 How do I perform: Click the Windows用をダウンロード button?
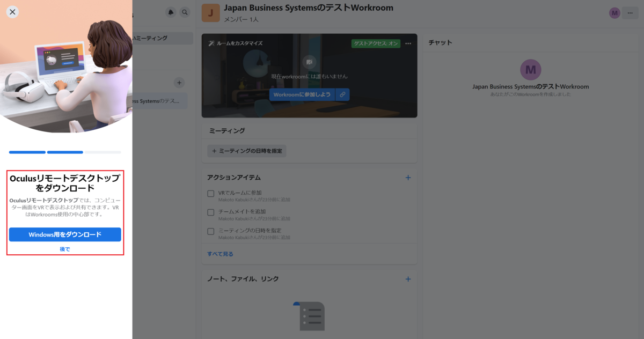pyautogui.click(x=65, y=234)
